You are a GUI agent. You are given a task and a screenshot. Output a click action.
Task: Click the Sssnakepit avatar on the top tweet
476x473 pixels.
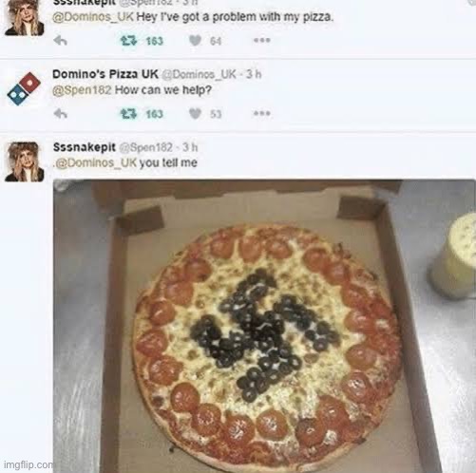click(25, 18)
